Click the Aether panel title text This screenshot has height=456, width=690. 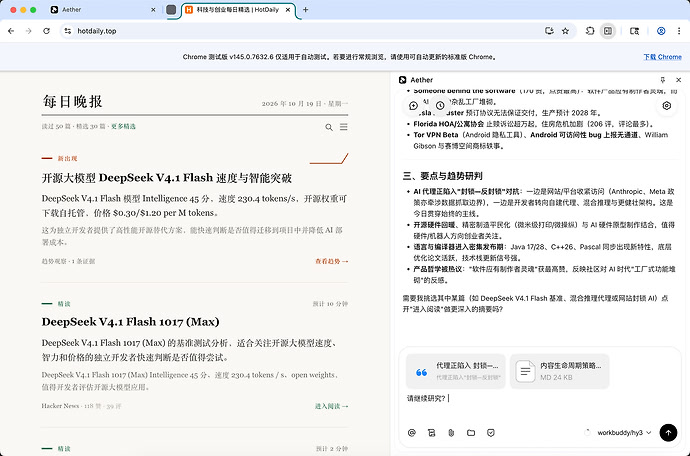[422, 80]
